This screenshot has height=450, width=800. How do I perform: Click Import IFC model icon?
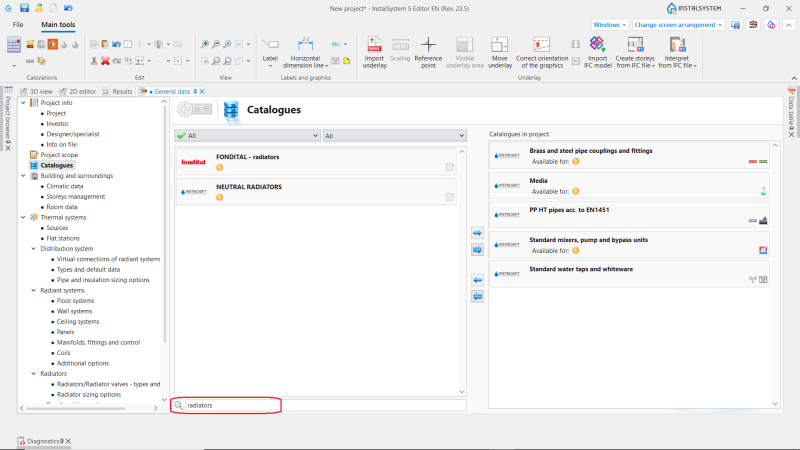coord(597,53)
